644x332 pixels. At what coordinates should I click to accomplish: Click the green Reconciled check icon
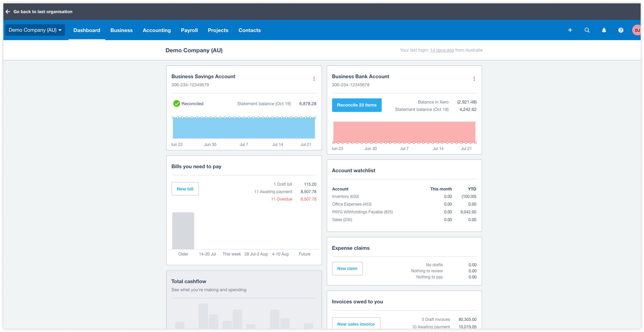pos(176,103)
